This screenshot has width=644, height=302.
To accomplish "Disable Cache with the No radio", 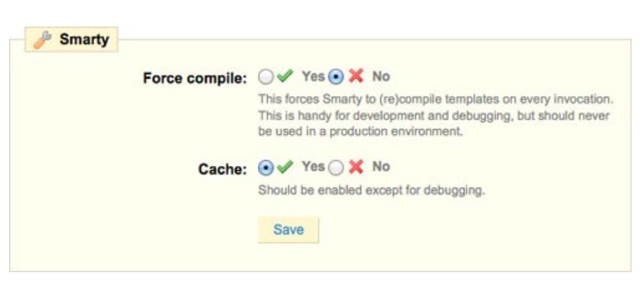I will click(x=336, y=168).
